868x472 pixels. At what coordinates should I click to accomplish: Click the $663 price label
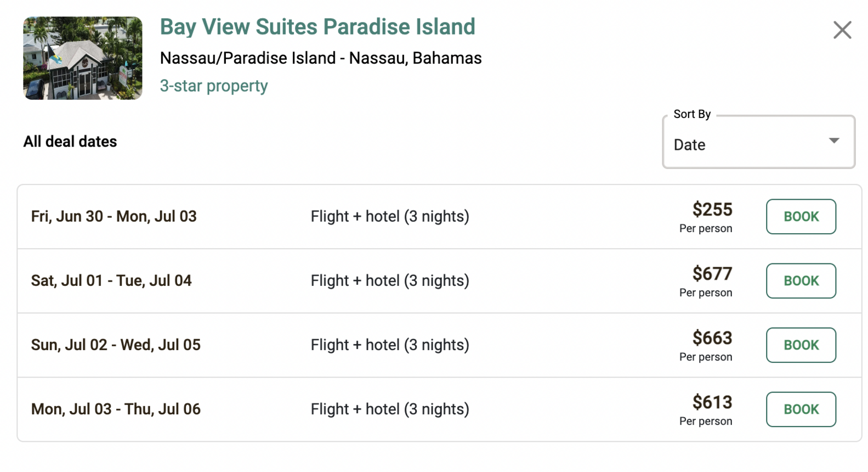click(712, 338)
